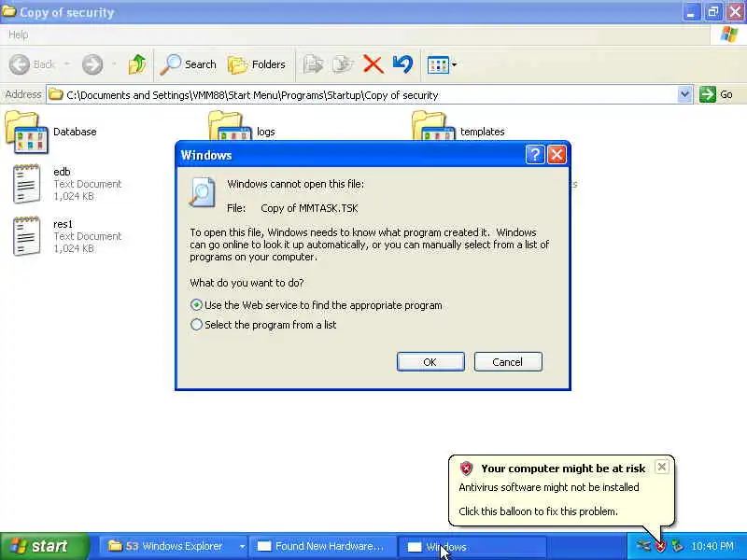Viewport: 747px width, 560px height.
Task: Click the Your computer might be at risk balloon
Action: point(562,491)
